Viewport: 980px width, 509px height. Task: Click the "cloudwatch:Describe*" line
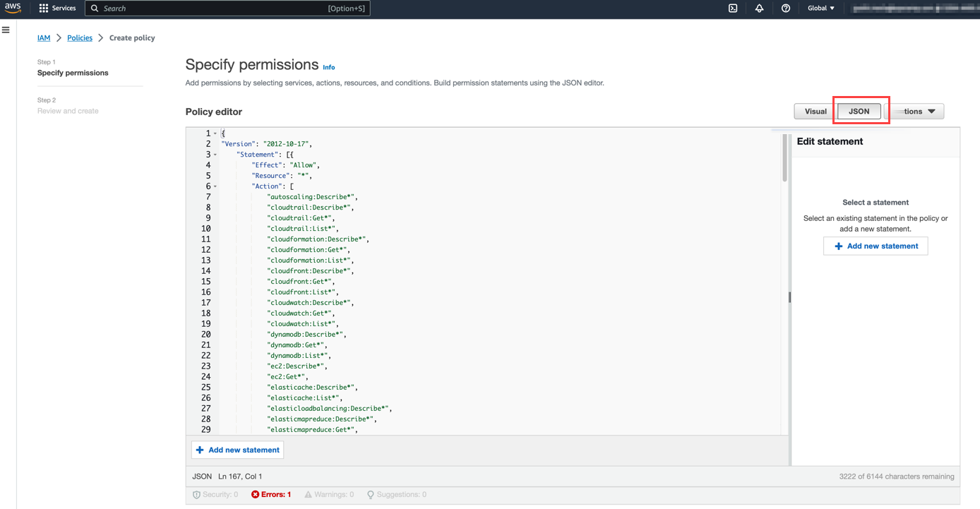coord(311,303)
